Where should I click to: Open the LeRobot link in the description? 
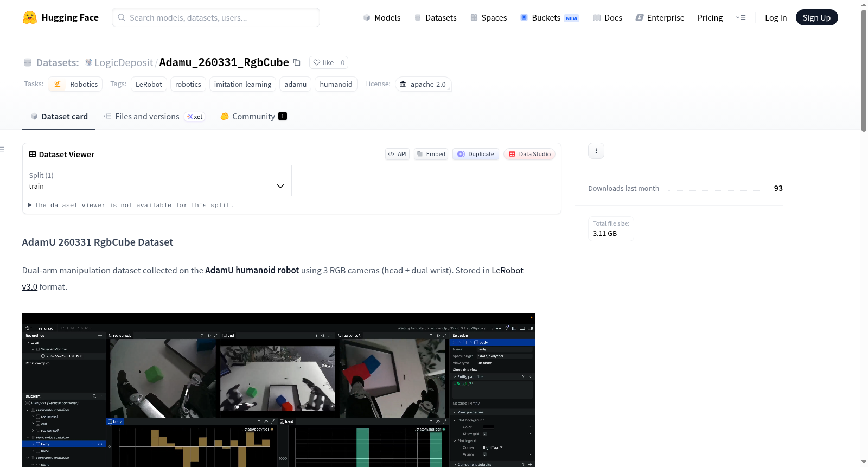(x=507, y=271)
